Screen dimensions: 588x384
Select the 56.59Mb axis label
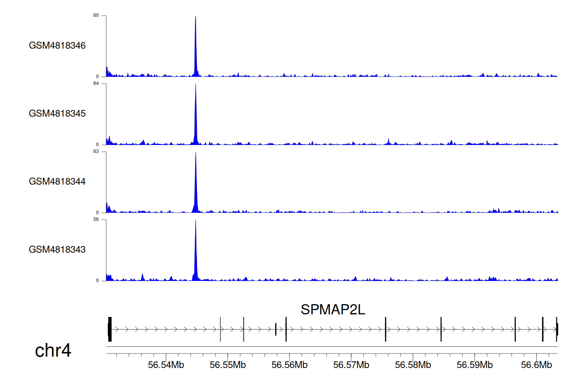tap(475, 365)
